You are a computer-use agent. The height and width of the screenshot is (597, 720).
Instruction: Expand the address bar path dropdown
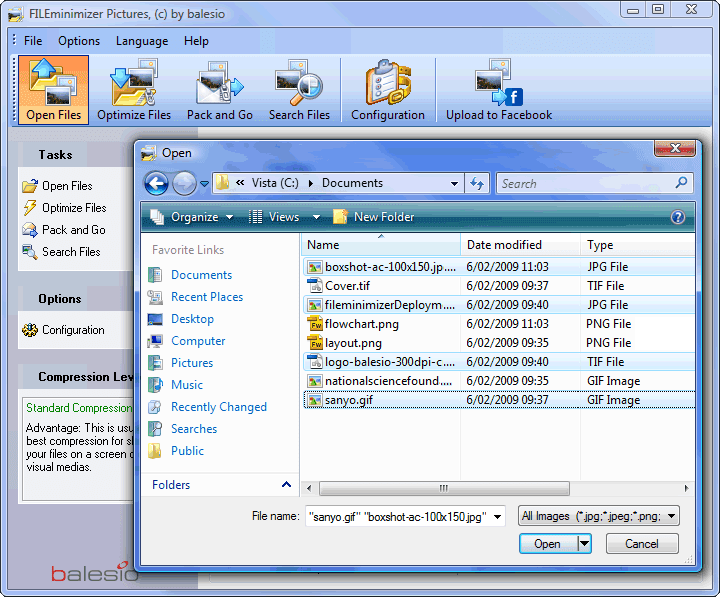pos(454,184)
